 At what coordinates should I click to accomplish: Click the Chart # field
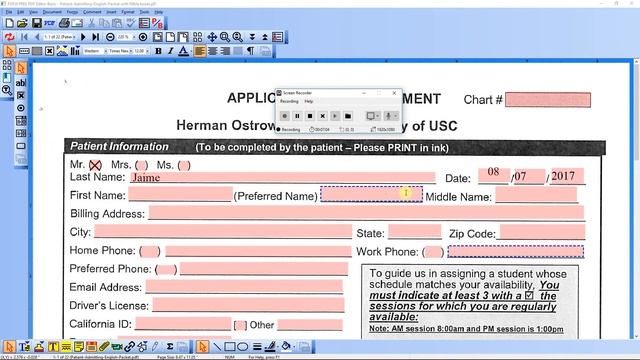click(548, 100)
